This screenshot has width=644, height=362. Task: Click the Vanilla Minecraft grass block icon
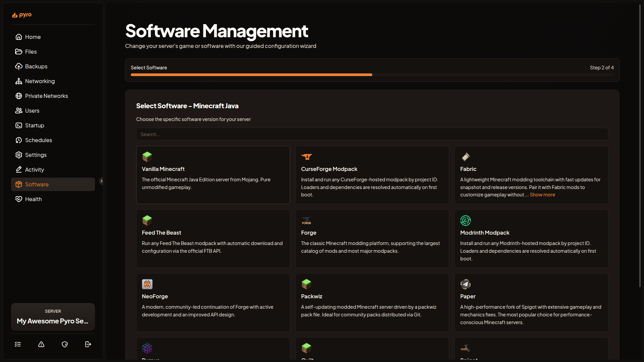(147, 157)
